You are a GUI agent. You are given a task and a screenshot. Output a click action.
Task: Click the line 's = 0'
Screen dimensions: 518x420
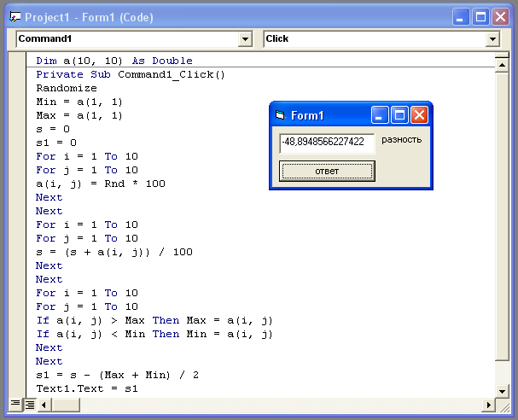(x=53, y=129)
